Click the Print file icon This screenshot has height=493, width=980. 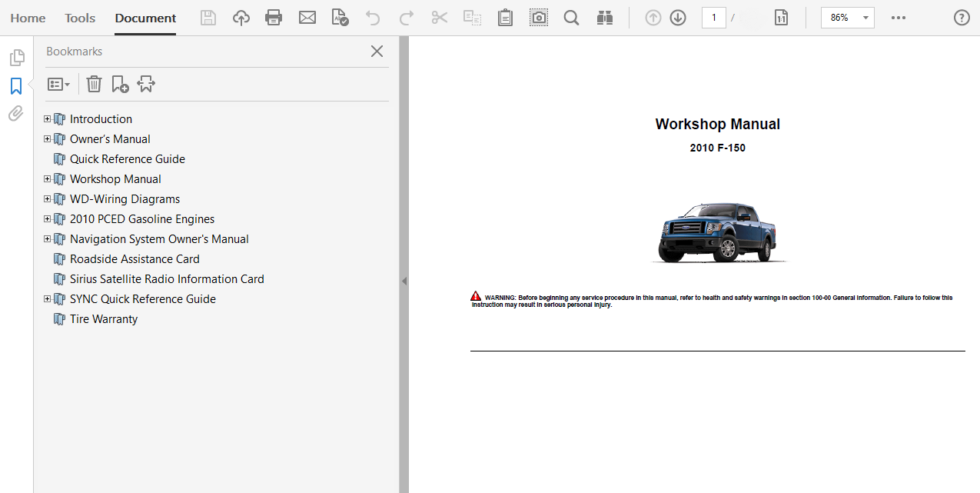pos(273,18)
